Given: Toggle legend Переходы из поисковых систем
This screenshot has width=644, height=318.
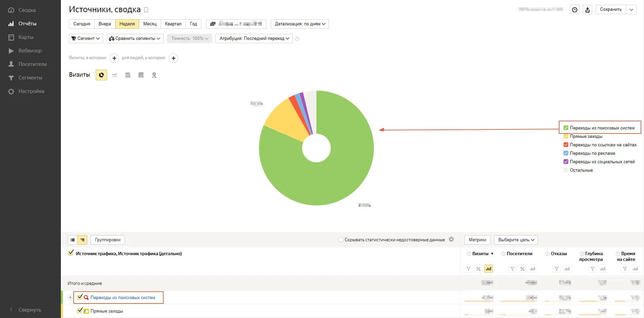Looking at the screenshot, I should click(x=566, y=128).
